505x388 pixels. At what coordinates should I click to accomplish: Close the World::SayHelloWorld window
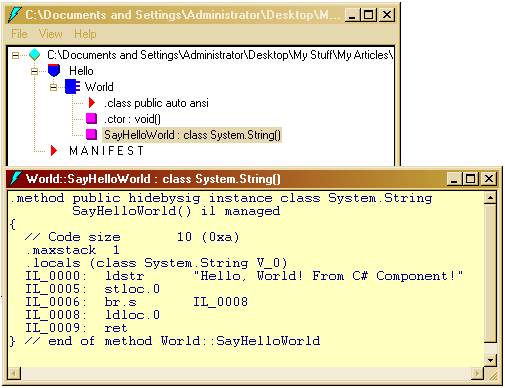pos(489,179)
